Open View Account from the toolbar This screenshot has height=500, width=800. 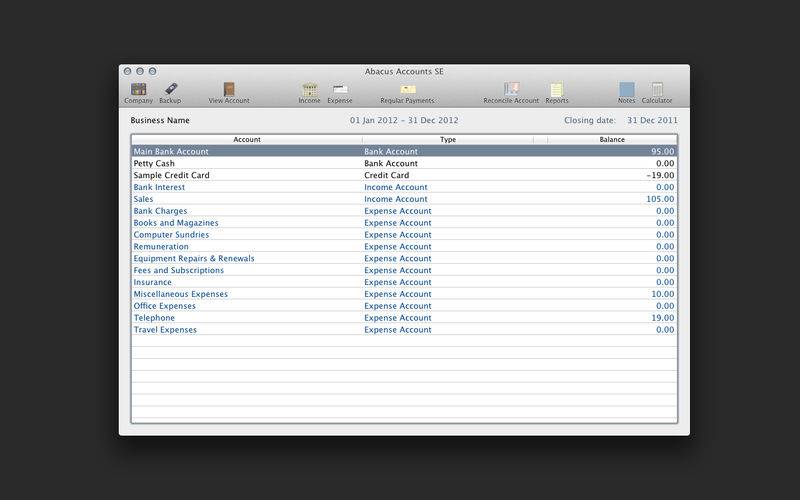pos(229,93)
